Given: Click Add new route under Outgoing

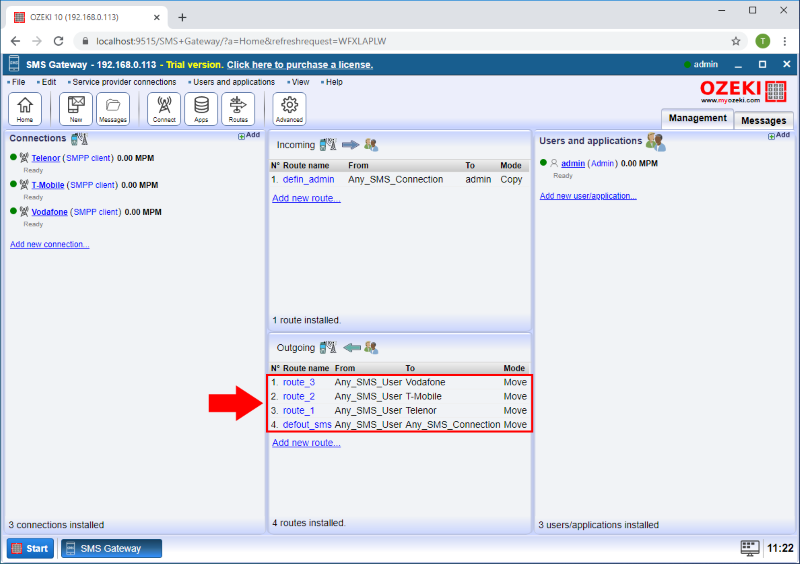Looking at the screenshot, I should [x=306, y=443].
